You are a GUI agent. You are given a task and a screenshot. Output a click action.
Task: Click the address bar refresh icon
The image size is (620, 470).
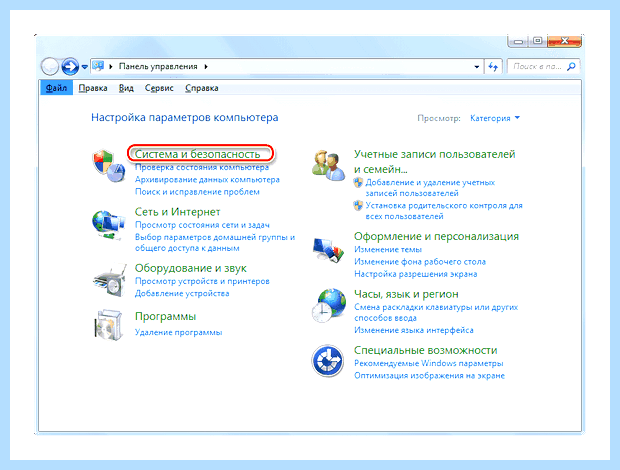tap(493, 66)
